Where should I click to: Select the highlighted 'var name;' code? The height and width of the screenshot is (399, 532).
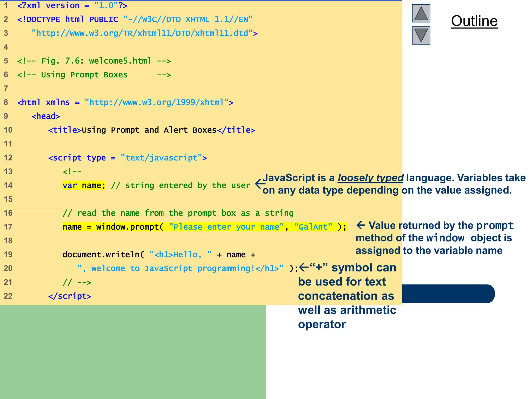pyautogui.click(x=84, y=185)
